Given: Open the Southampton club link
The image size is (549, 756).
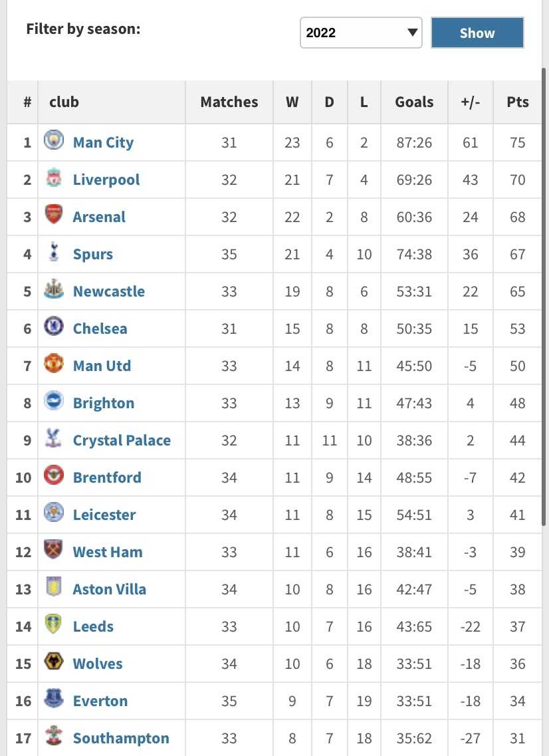Looking at the screenshot, I should tap(121, 738).
